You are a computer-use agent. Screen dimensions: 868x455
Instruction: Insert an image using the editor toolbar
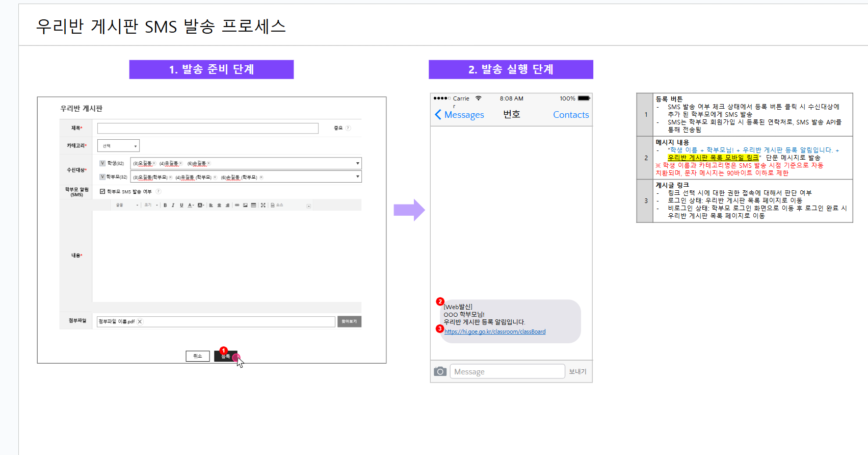(245, 205)
